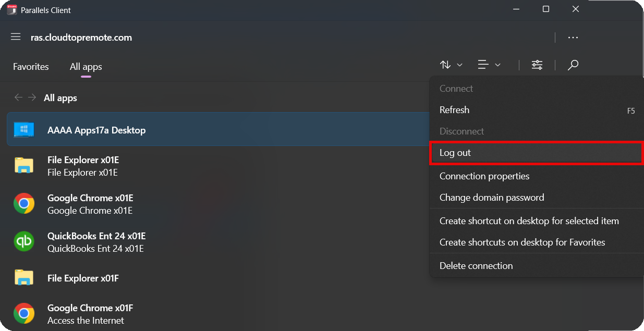
Task: Switch to the Favorites tab
Action: pos(31,67)
